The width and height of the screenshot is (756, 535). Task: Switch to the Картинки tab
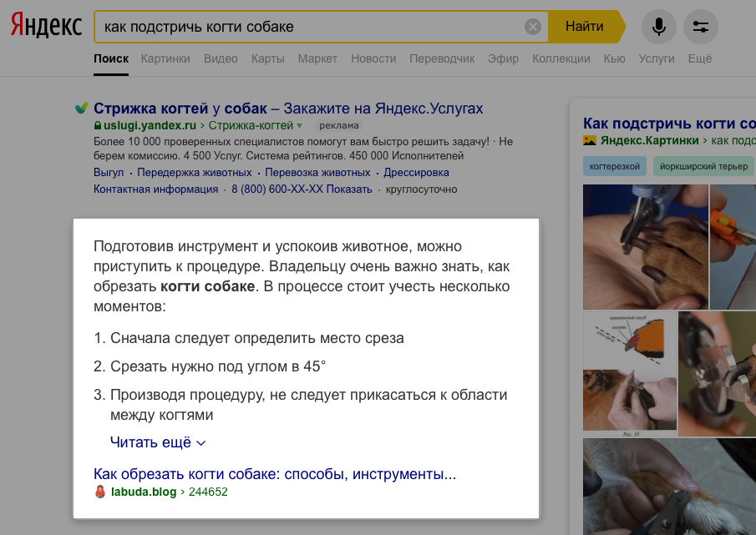[165, 58]
